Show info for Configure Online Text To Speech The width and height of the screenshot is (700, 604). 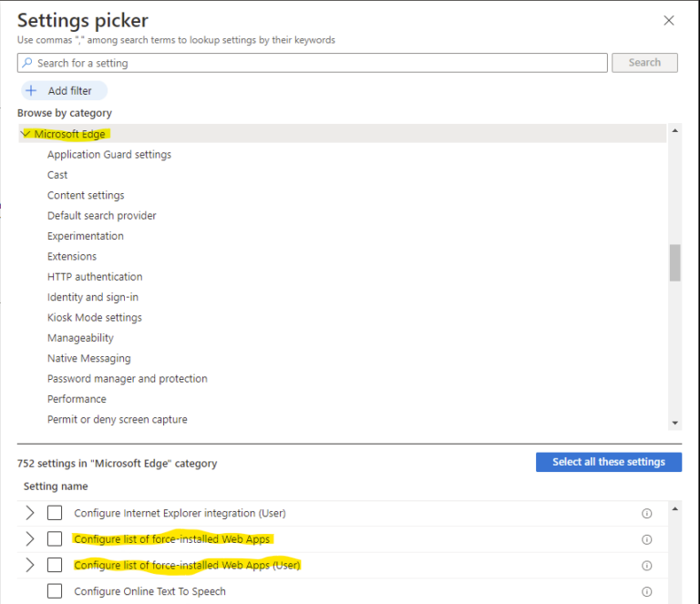click(x=646, y=592)
